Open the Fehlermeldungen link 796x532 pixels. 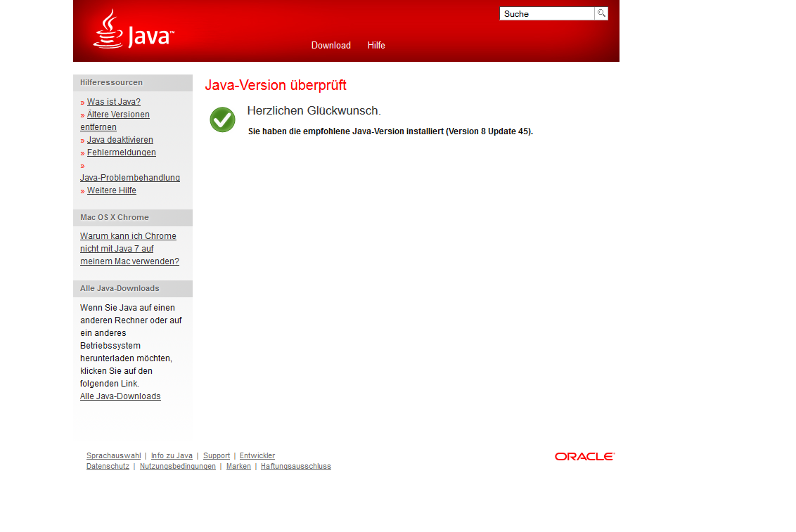pyautogui.click(x=122, y=153)
